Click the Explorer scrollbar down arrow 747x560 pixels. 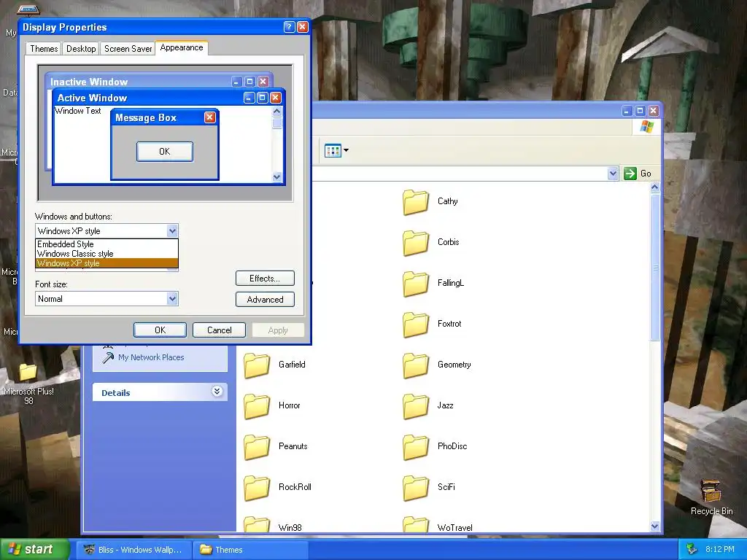click(655, 526)
